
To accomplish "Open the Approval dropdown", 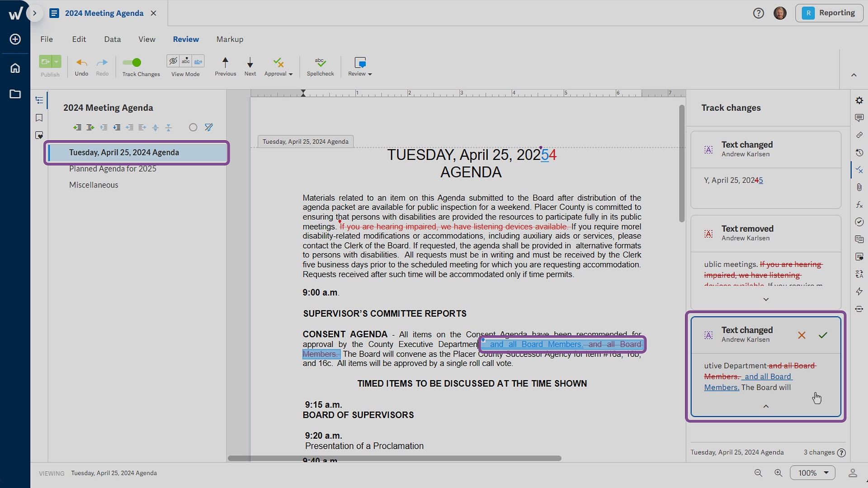I will [x=278, y=66].
